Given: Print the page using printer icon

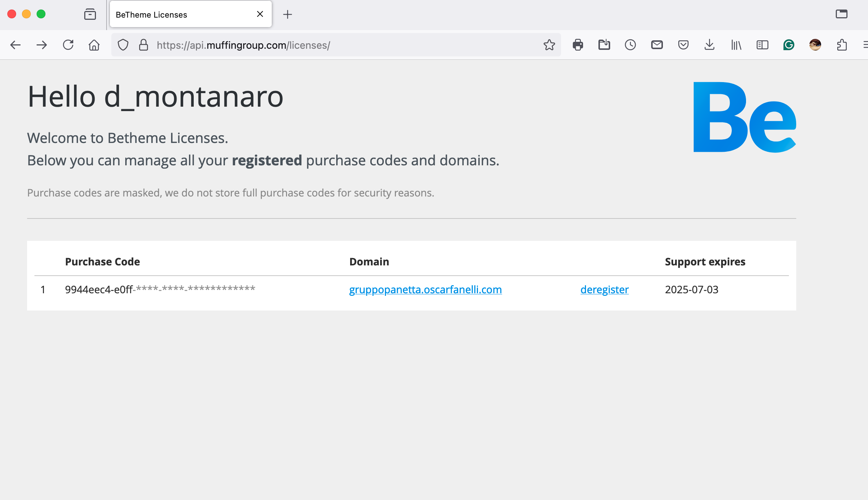Looking at the screenshot, I should [x=578, y=45].
